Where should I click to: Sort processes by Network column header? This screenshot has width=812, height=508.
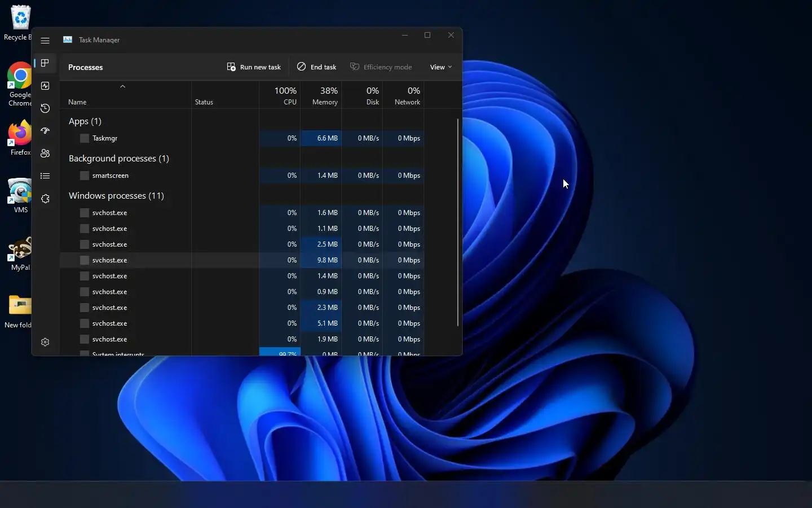(403, 95)
